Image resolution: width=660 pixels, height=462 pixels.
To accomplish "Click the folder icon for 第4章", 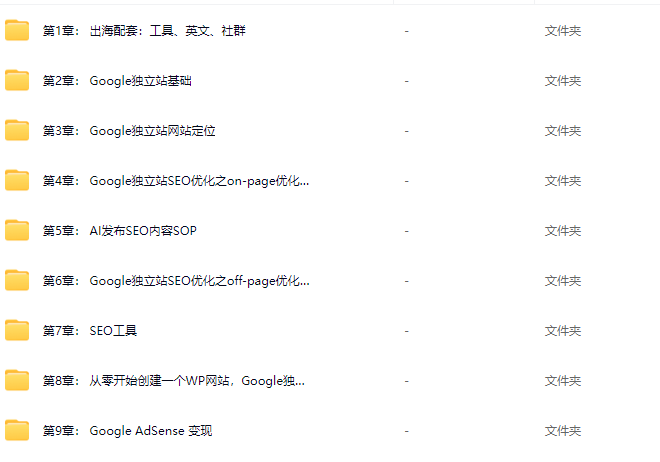I will click(x=17, y=181).
